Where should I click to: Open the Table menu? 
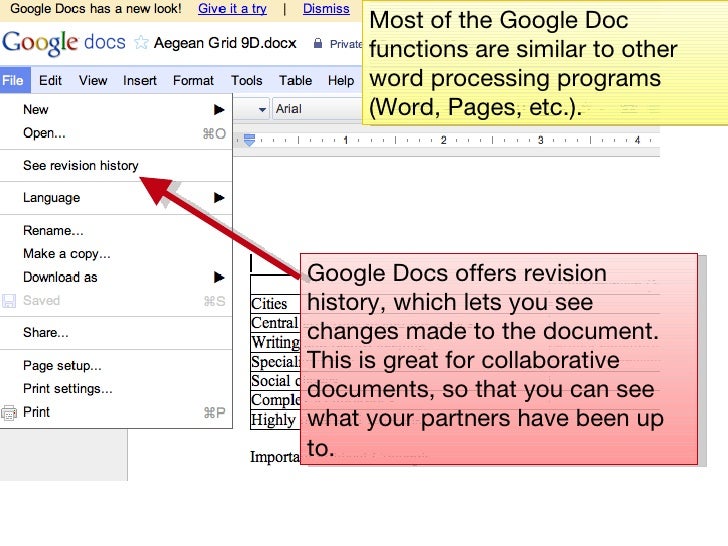click(x=295, y=80)
